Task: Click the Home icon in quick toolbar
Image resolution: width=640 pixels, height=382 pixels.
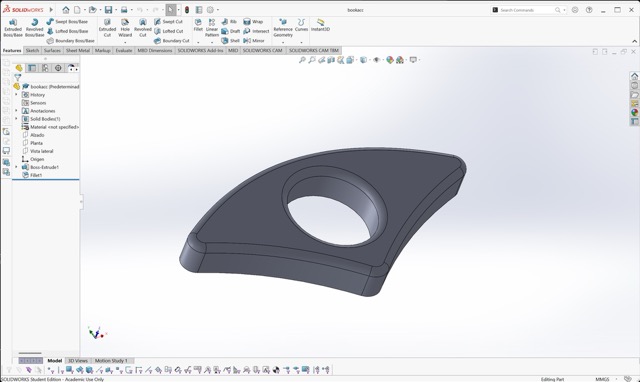Action: click(x=66, y=10)
